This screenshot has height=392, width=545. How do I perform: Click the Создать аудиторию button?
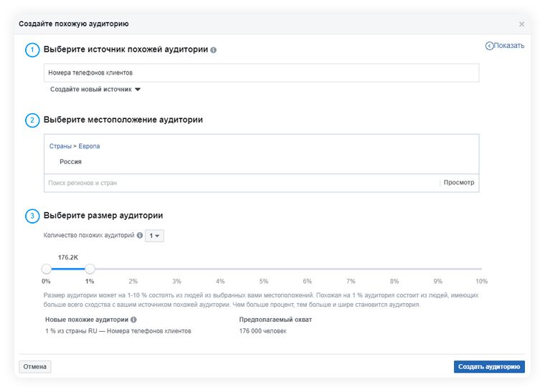click(x=489, y=367)
